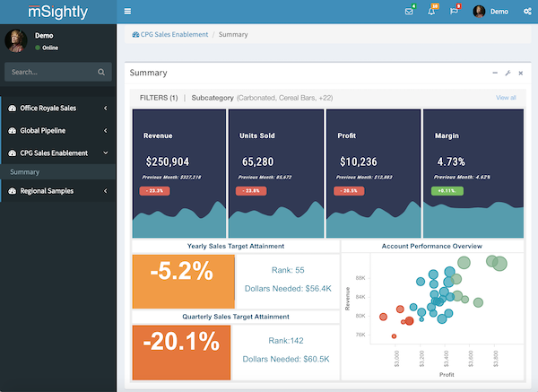Click the mSightly logo
Screen dimensions: 538x392
tap(58, 12)
